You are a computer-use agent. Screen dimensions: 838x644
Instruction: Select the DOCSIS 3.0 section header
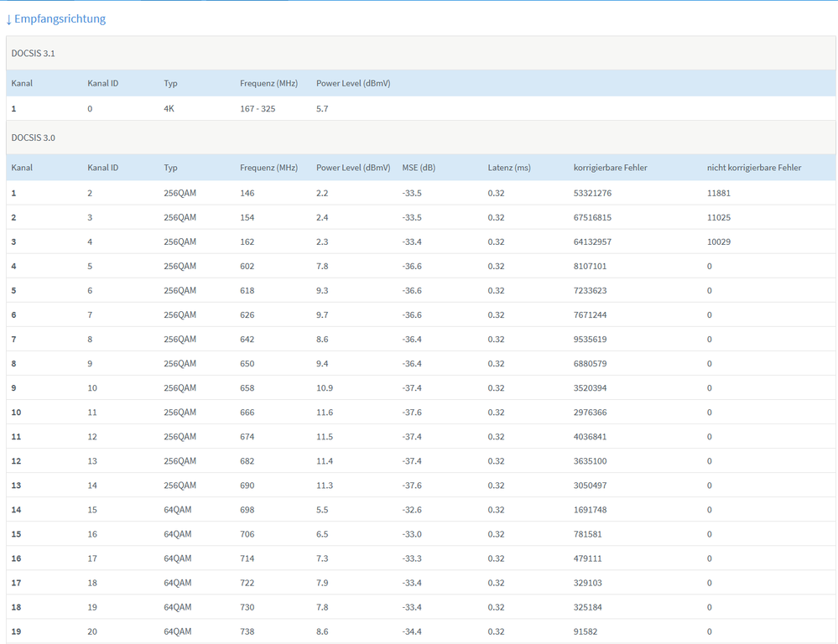(x=34, y=138)
